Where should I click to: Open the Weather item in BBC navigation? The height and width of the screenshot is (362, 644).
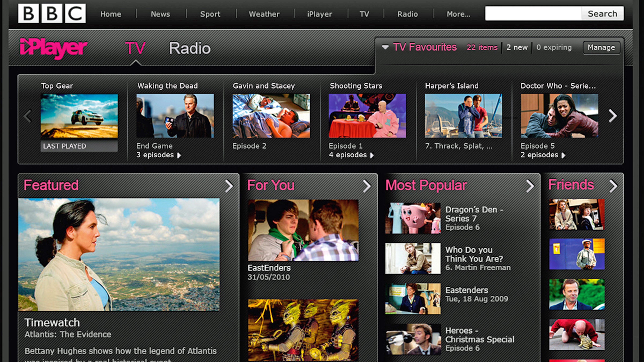pos(264,14)
